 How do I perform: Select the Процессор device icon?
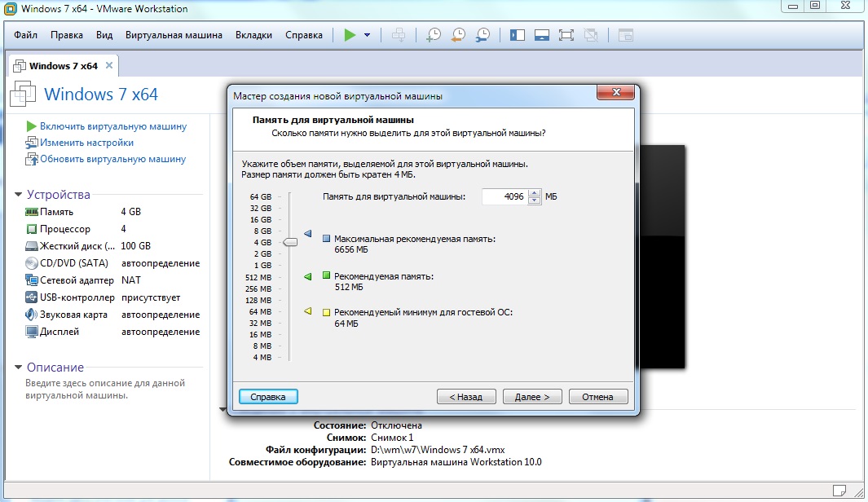tap(32, 229)
